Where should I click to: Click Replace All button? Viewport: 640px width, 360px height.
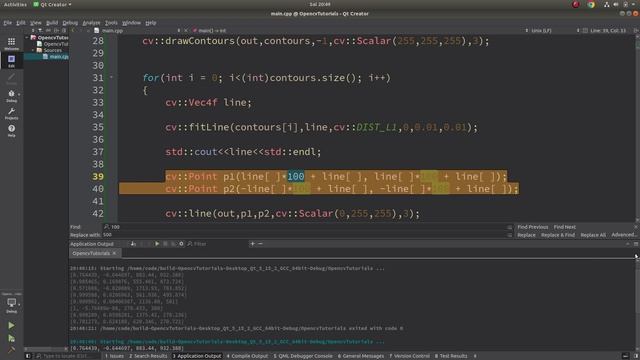pos(593,235)
